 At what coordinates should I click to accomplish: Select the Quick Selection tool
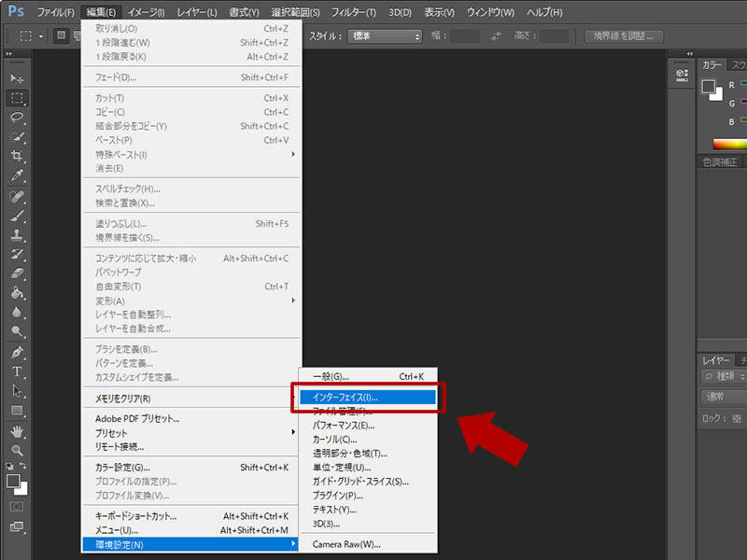tap(17, 136)
